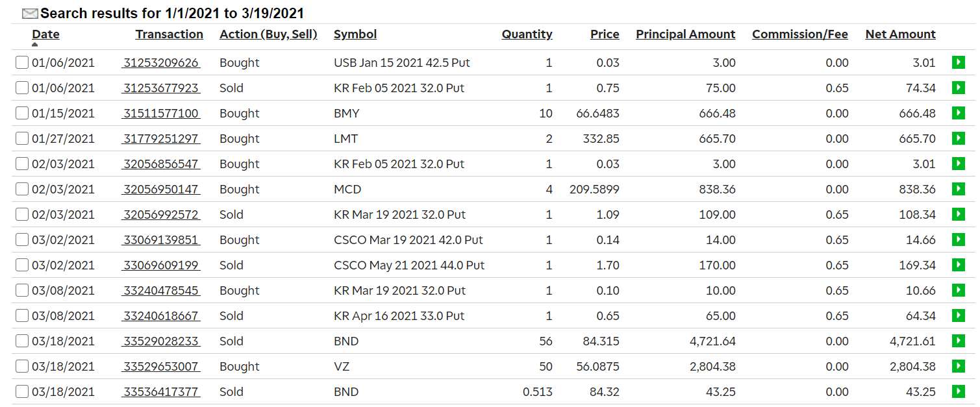Open green arrow for USB Jan 15 Put

[958, 62]
